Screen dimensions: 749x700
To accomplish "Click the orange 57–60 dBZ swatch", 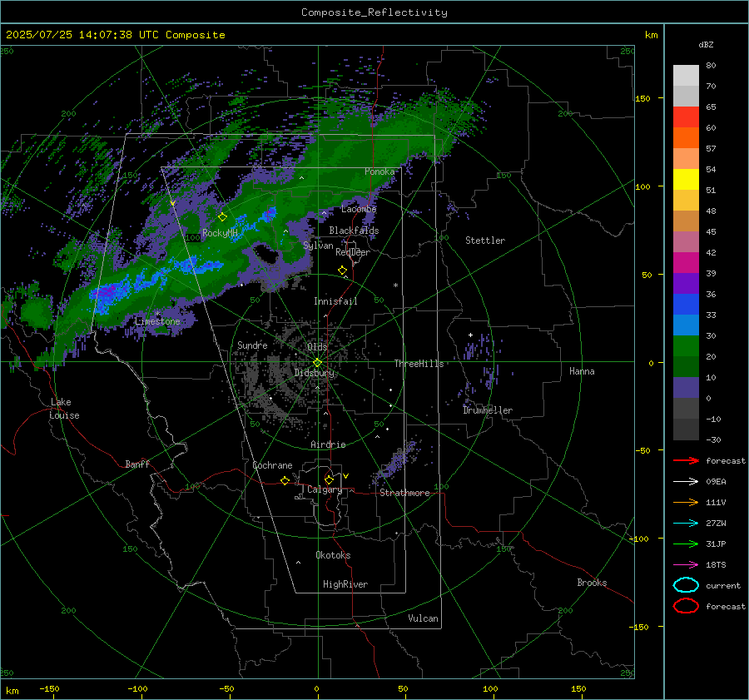I will pos(686,138).
